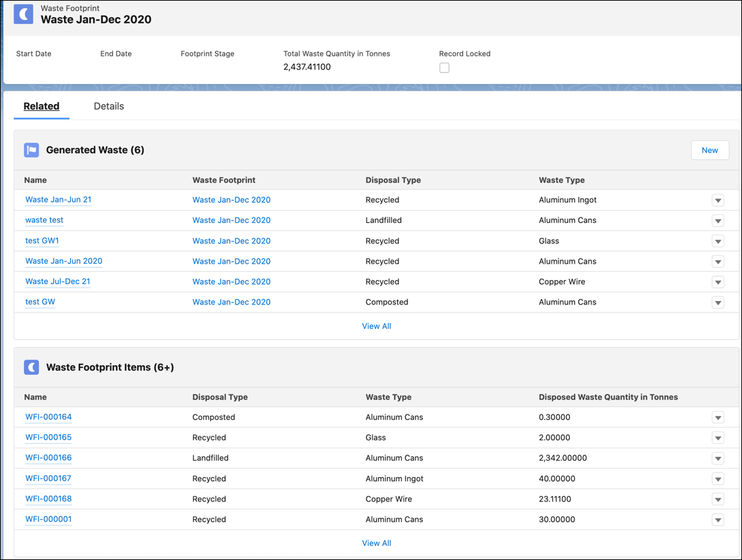The image size is (742, 560).
Task: Click the Waste Footprint header moon icon
Action: point(23,14)
